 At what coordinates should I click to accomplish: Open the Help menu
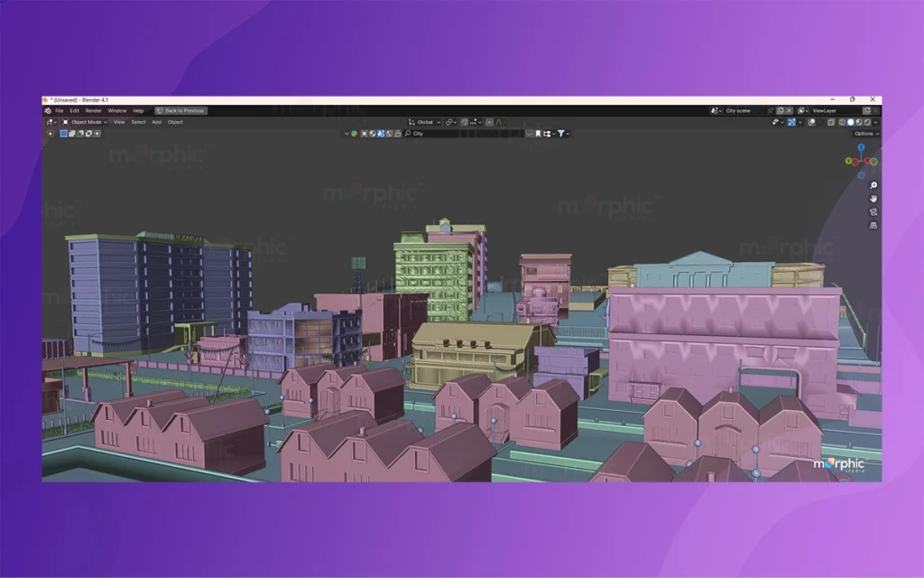click(138, 110)
